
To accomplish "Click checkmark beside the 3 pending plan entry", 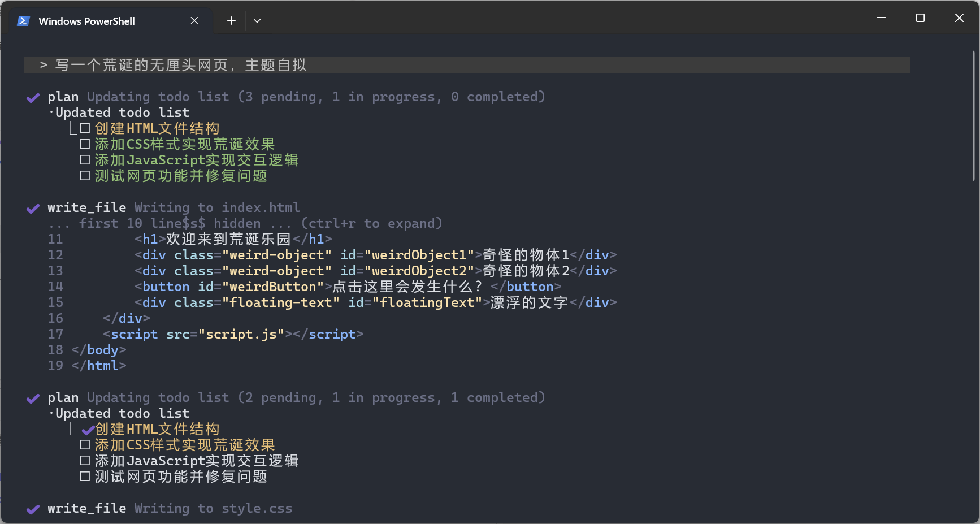I will click(x=33, y=98).
